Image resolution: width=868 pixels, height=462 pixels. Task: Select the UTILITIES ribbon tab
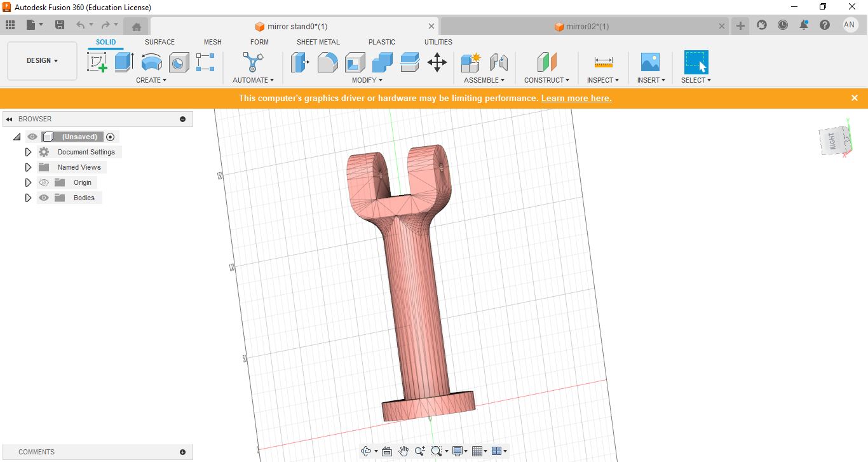tap(438, 42)
